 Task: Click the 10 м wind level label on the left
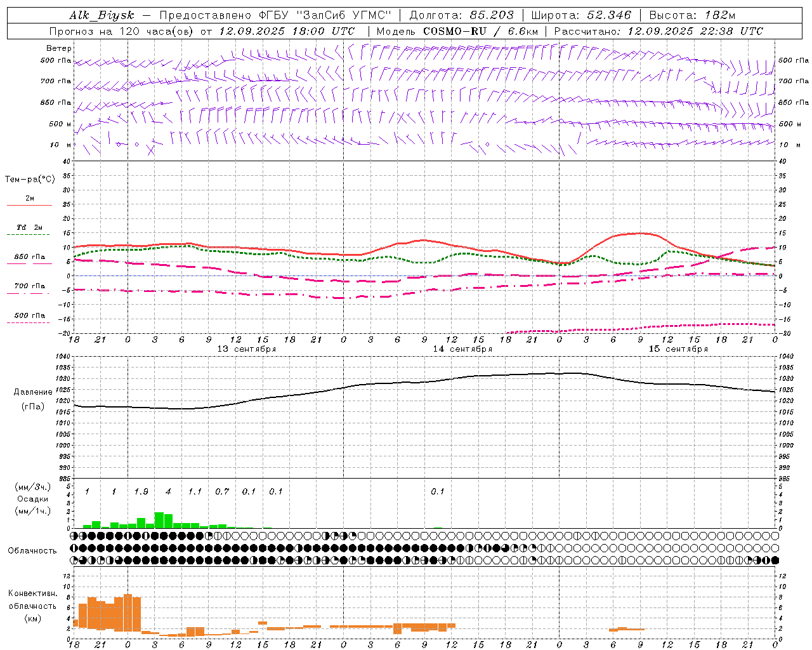(x=61, y=145)
